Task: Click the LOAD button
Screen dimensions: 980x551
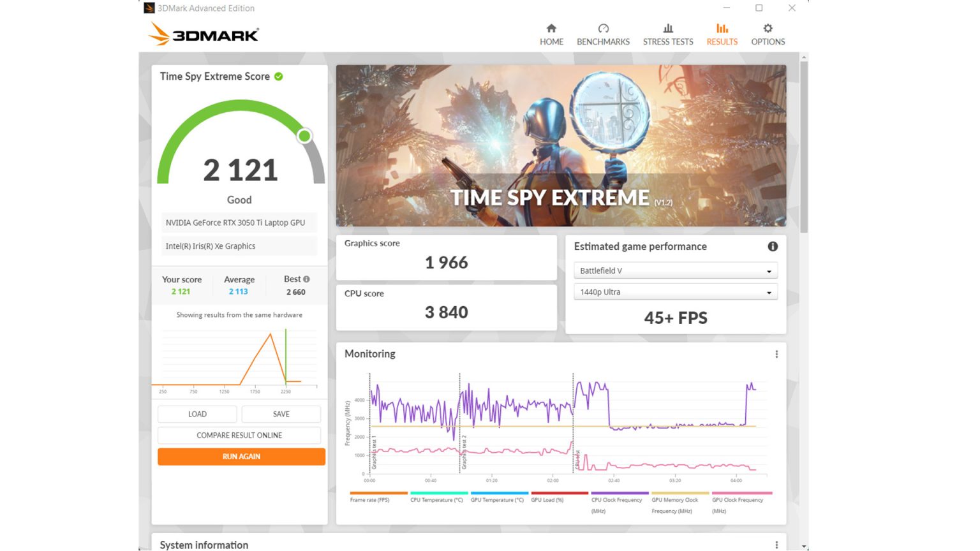Action: [197, 414]
